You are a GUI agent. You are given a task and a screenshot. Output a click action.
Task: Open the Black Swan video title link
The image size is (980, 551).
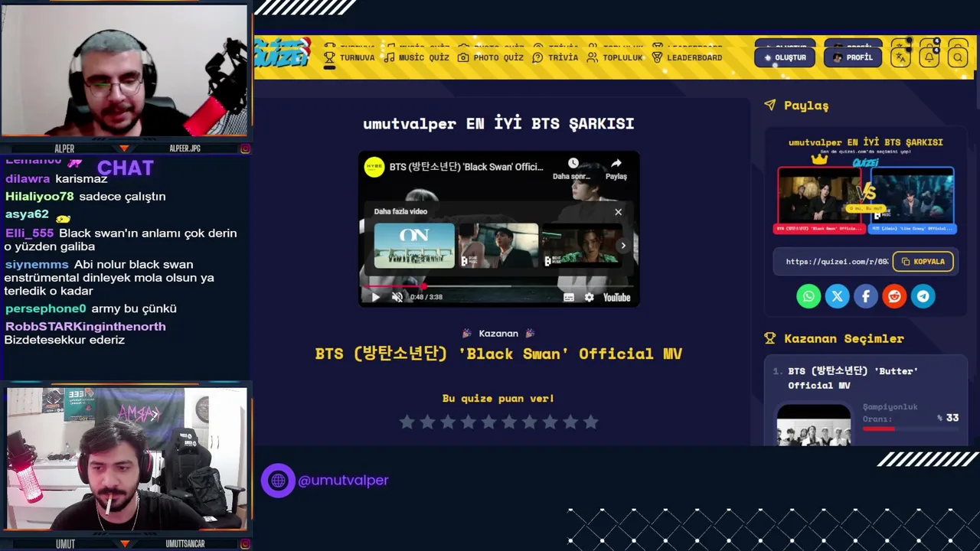coord(466,167)
